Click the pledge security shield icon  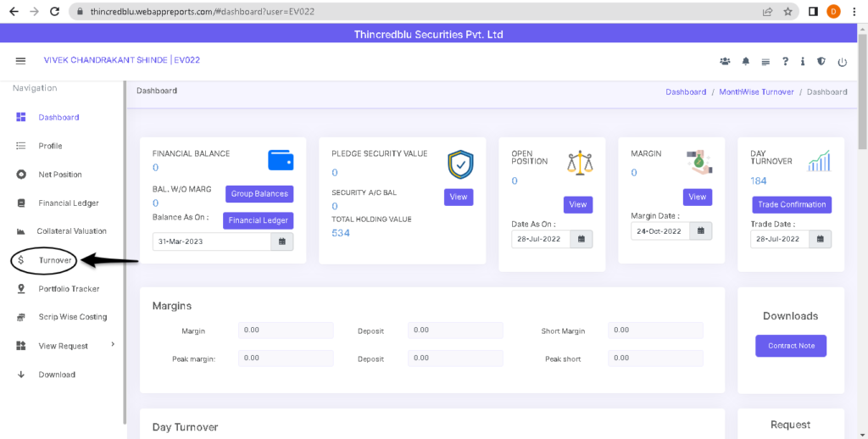coord(460,165)
